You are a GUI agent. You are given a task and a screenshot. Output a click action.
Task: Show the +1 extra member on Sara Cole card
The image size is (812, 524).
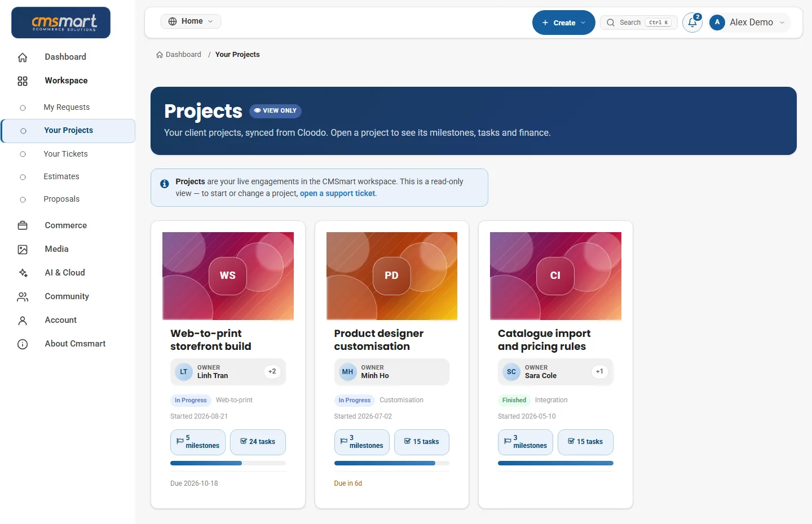click(599, 372)
